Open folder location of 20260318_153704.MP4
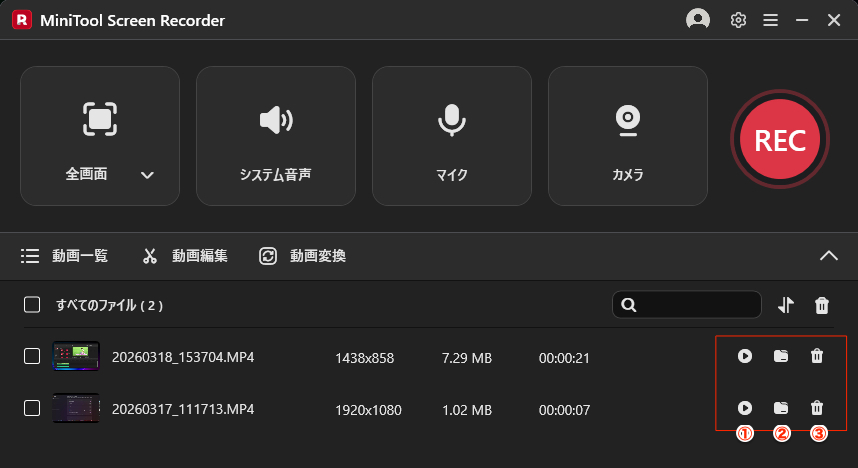 pos(781,356)
